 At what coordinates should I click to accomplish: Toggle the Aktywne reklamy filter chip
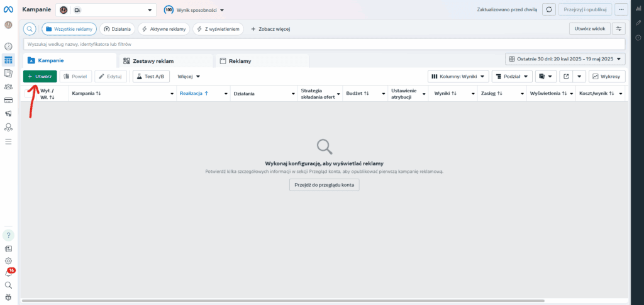[163, 29]
